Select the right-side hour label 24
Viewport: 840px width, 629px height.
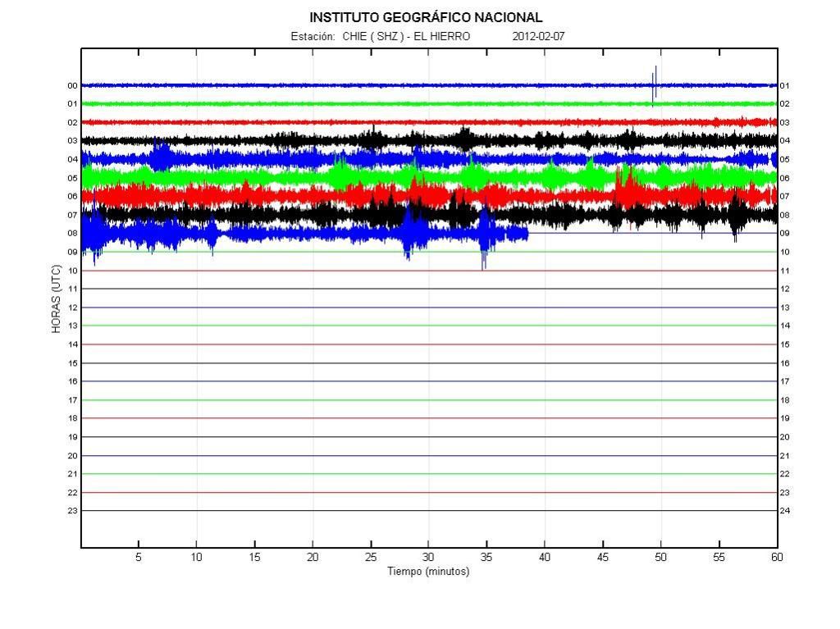[784, 511]
